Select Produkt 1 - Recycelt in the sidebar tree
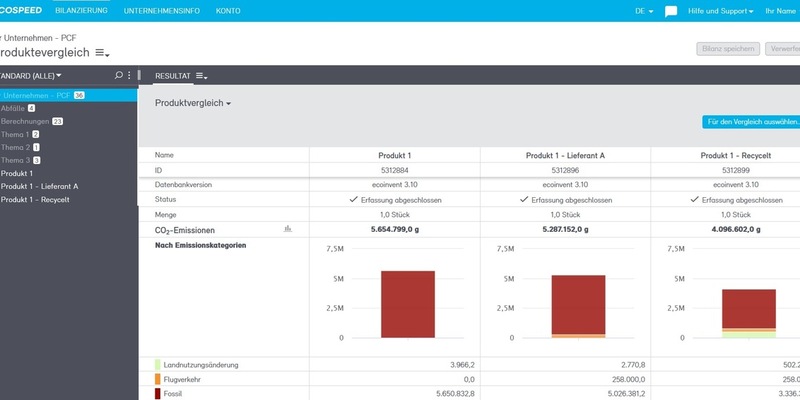This screenshot has height=400, width=800. pyautogui.click(x=41, y=199)
